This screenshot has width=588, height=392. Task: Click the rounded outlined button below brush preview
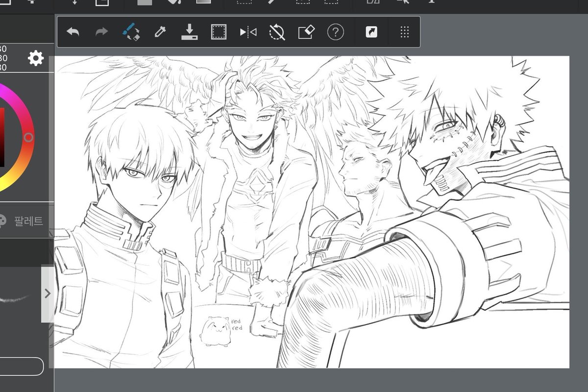pyautogui.click(x=22, y=366)
